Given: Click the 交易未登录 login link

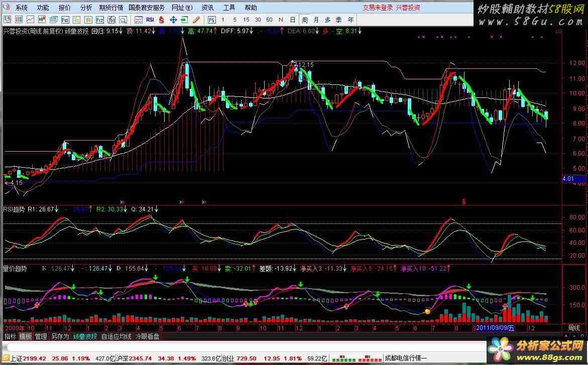Looking at the screenshot, I should (x=378, y=8).
